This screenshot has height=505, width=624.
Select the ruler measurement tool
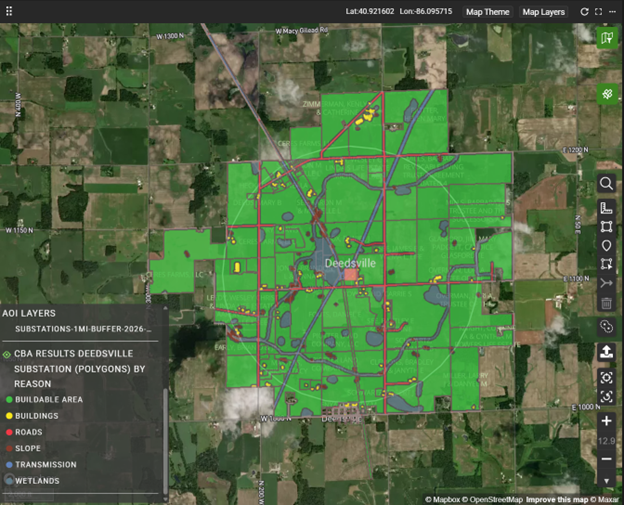(606, 208)
